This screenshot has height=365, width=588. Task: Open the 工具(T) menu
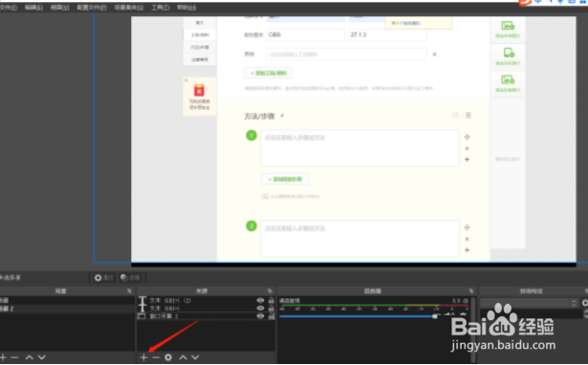pyautogui.click(x=160, y=8)
